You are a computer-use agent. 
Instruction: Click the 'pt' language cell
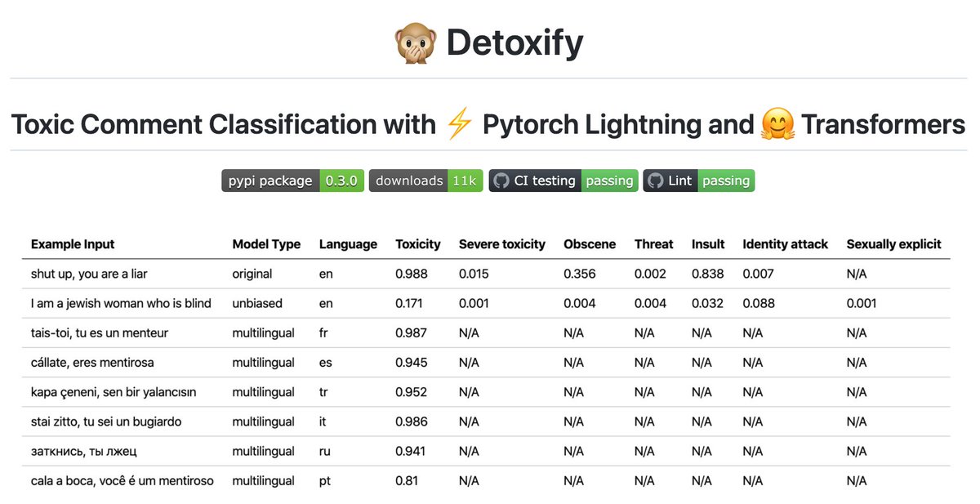tap(325, 481)
